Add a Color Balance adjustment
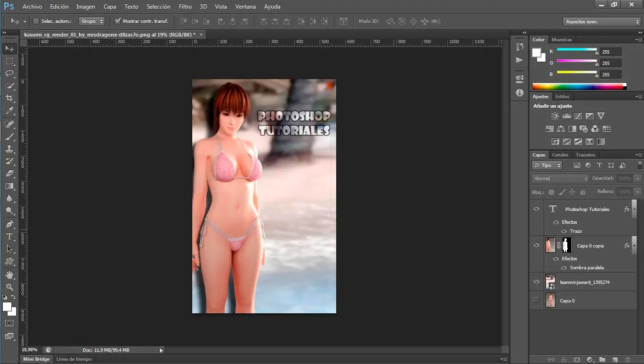This screenshot has width=644, height=364. tap(561, 128)
